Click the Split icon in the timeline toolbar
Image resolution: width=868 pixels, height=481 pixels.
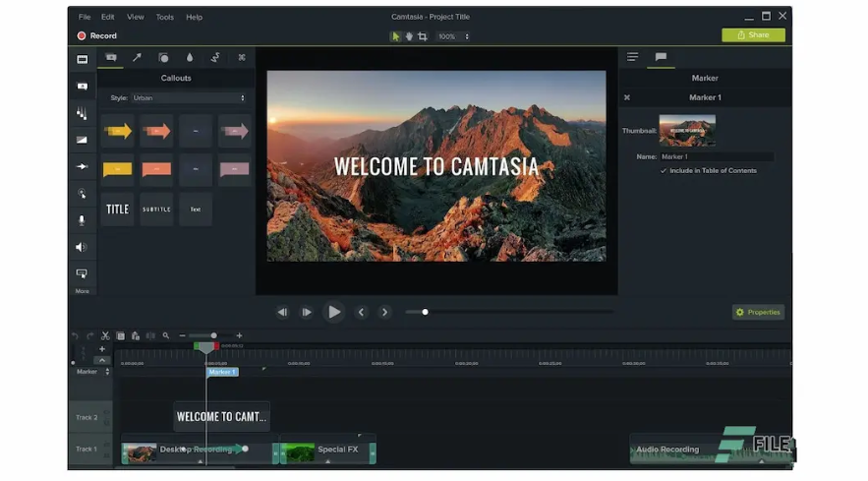[150, 335]
